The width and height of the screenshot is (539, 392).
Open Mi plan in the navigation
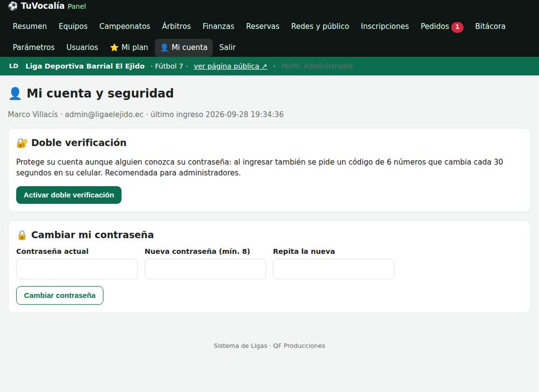pyautogui.click(x=129, y=47)
